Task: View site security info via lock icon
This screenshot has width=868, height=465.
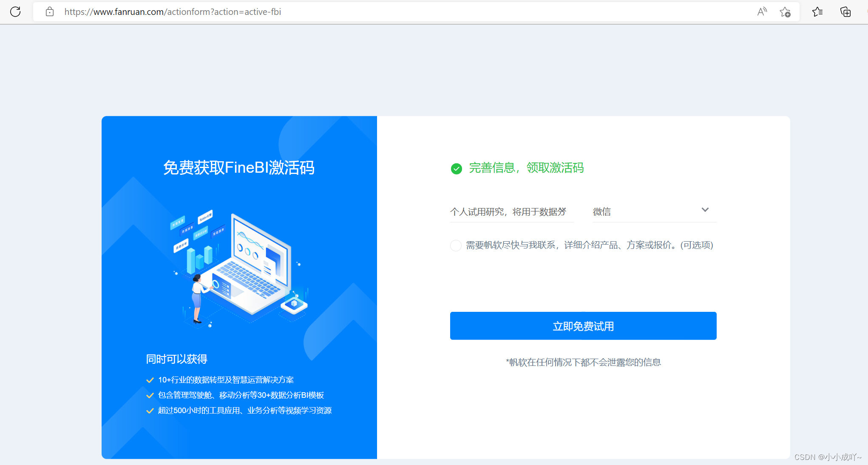Action: pos(50,12)
